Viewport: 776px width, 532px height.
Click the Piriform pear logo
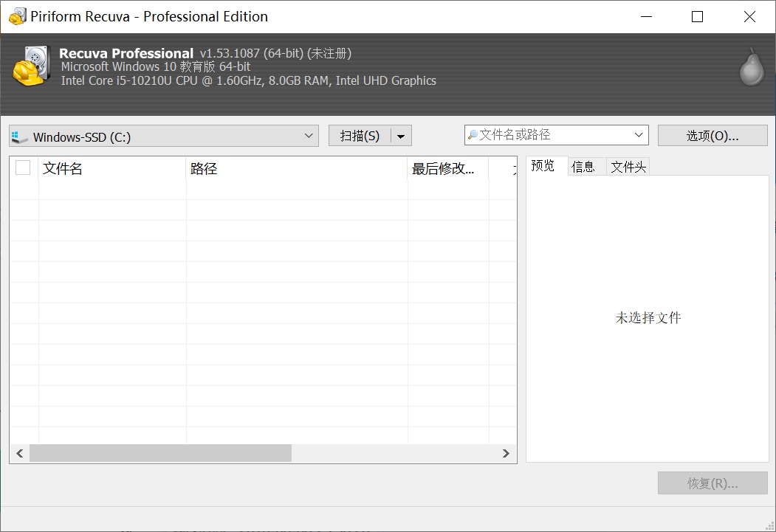[751, 67]
